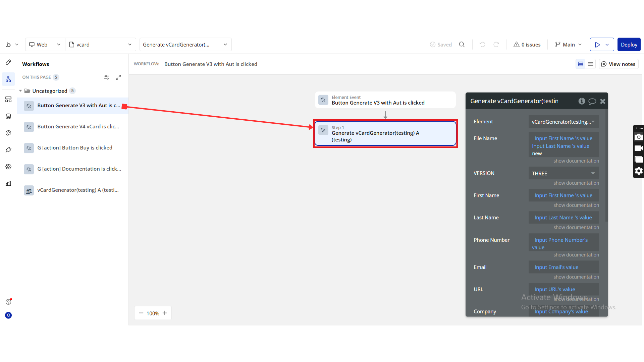Open the Design tab pencil icon
Screen dimensions: 644x362
pos(8,62)
